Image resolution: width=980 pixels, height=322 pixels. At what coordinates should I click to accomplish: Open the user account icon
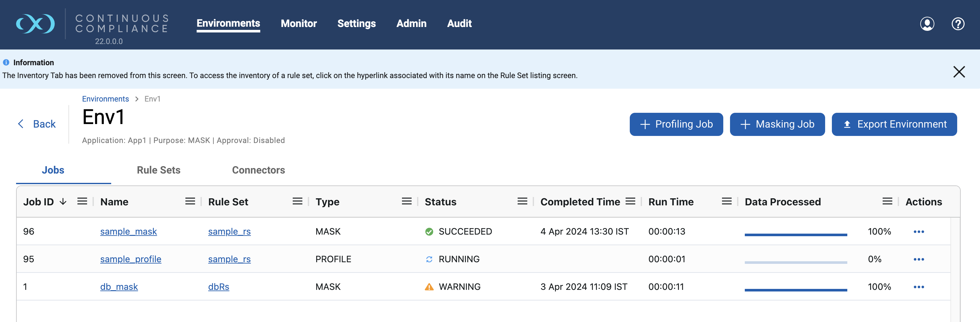point(927,23)
